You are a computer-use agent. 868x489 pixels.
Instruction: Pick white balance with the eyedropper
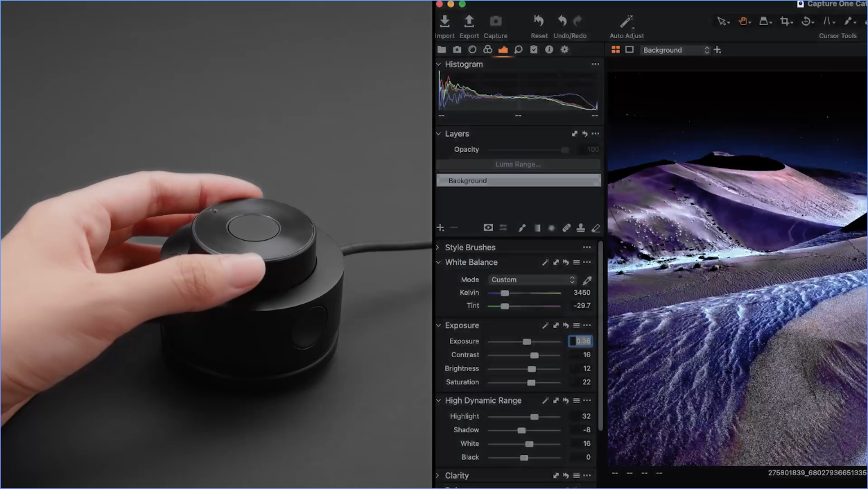point(587,280)
